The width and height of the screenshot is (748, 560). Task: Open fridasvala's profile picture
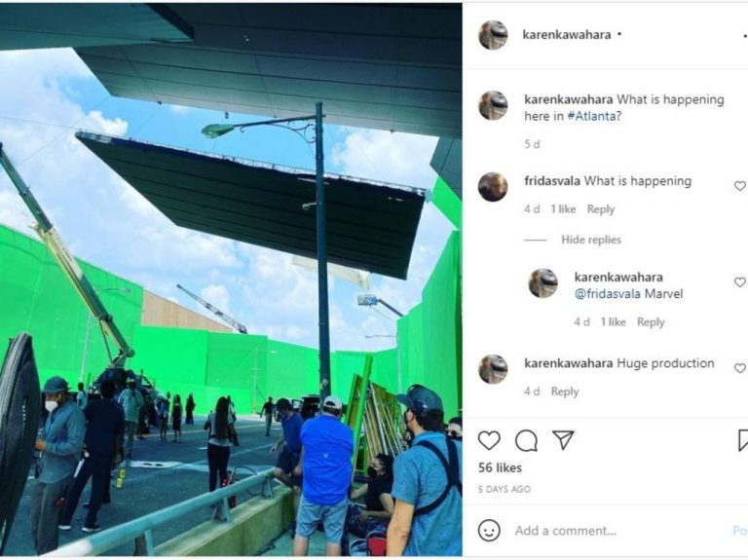[x=493, y=187]
